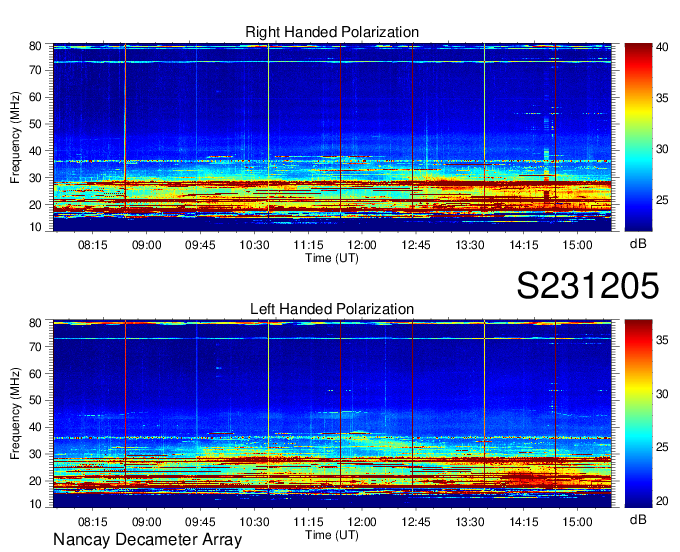The image size is (680, 552).
Task: Click the "50" frequency tick of Left Handed plot
Action: (35, 400)
